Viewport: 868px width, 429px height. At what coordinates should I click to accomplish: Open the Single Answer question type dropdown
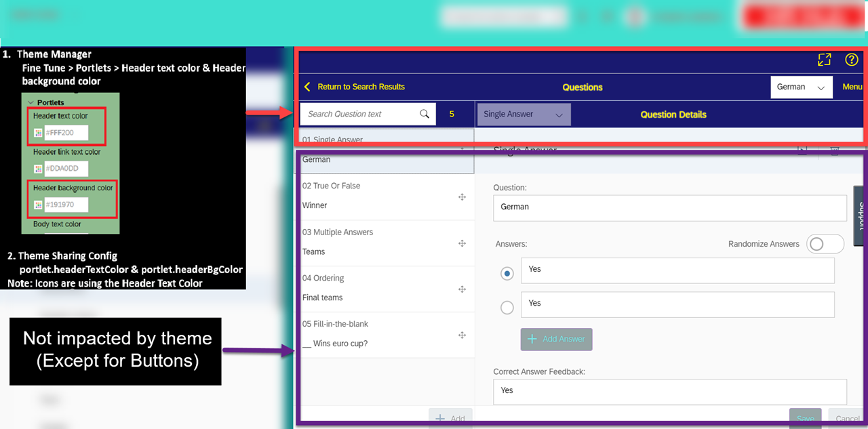[524, 115]
